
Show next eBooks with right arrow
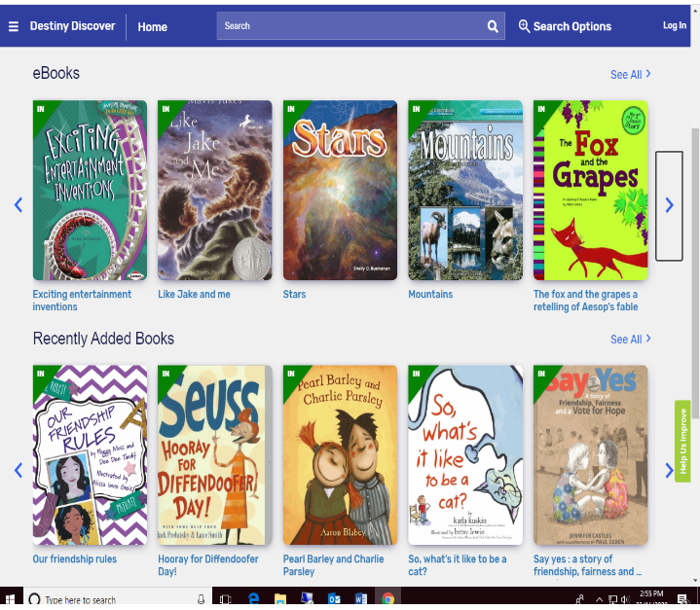[669, 205]
